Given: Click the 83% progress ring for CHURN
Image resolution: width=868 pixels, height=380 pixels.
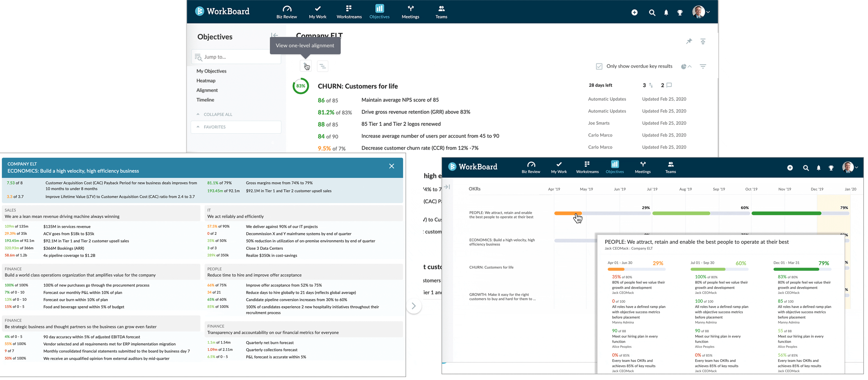Looking at the screenshot, I should pos(300,86).
